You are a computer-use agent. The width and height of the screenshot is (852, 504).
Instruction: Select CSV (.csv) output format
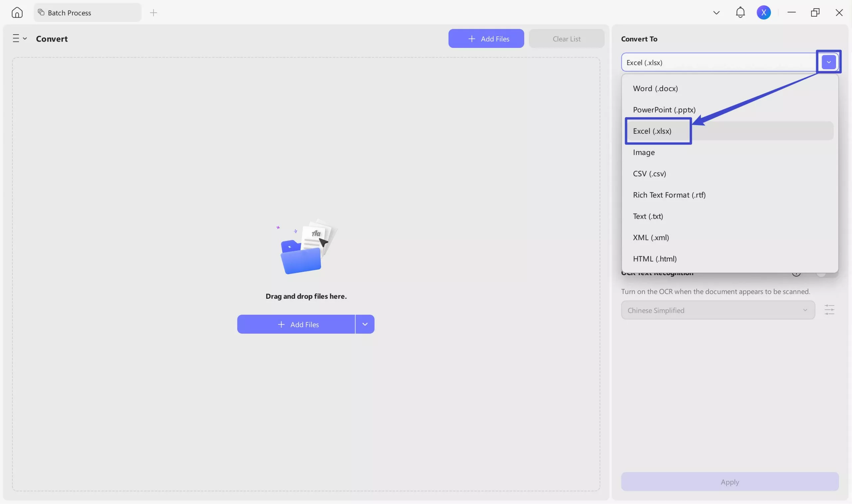click(649, 174)
